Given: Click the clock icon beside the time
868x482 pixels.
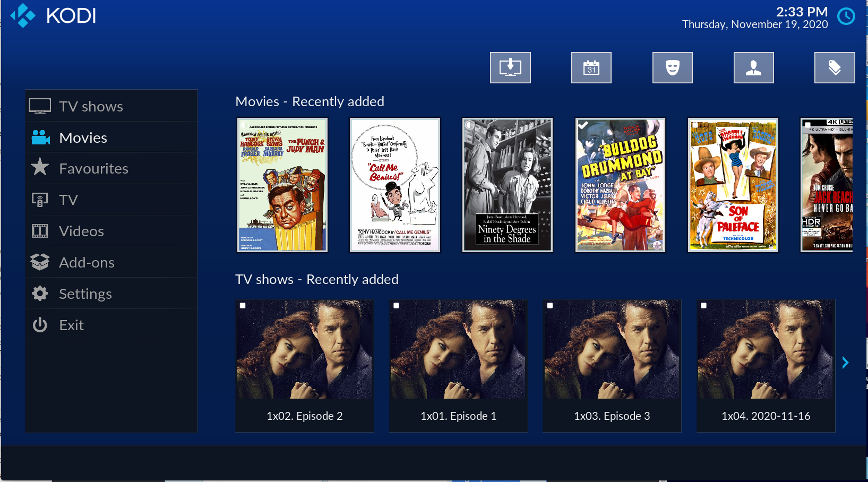Looking at the screenshot, I should pos(846,16).
